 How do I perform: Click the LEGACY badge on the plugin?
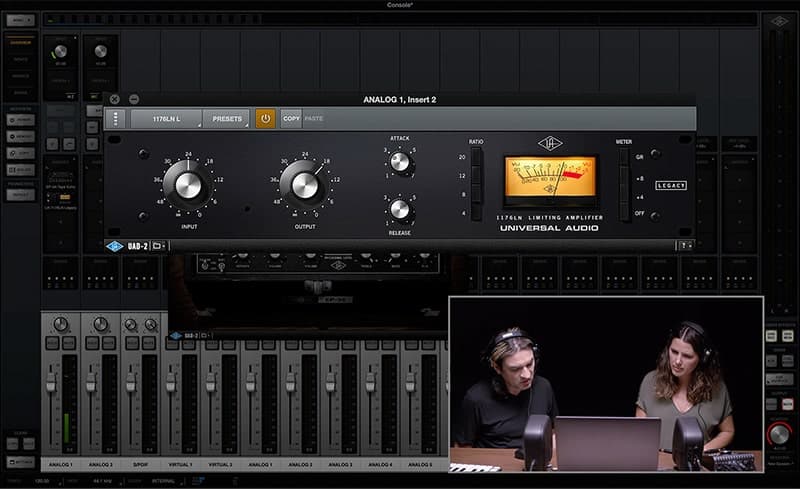[670, 185]
